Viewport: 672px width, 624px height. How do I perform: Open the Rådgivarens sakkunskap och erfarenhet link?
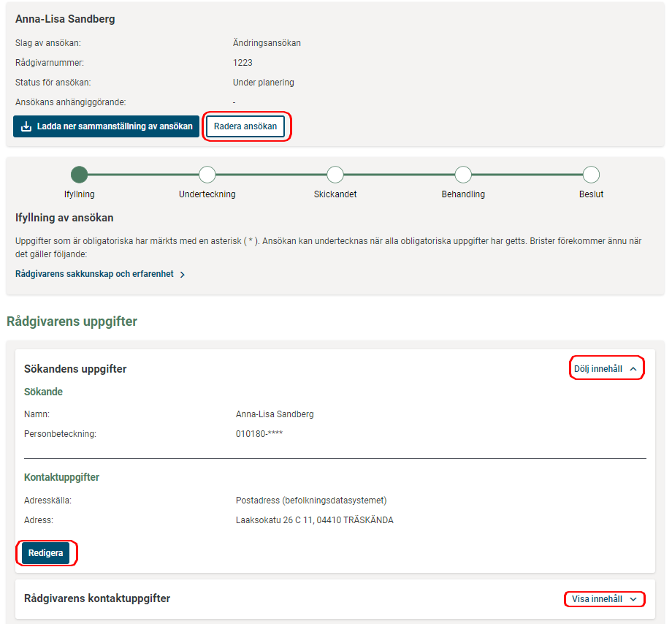click(94, 274)
